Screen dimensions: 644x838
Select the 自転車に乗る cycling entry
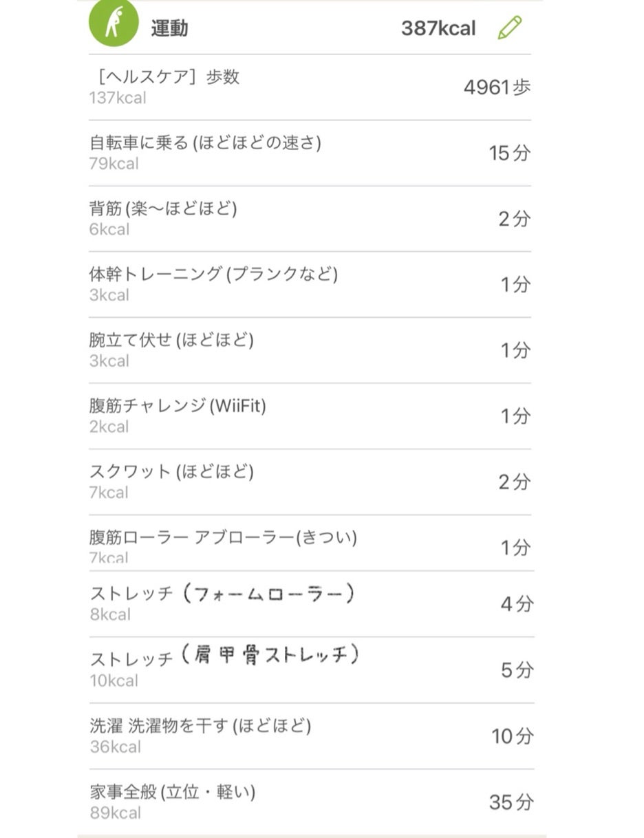click(310, 153)
